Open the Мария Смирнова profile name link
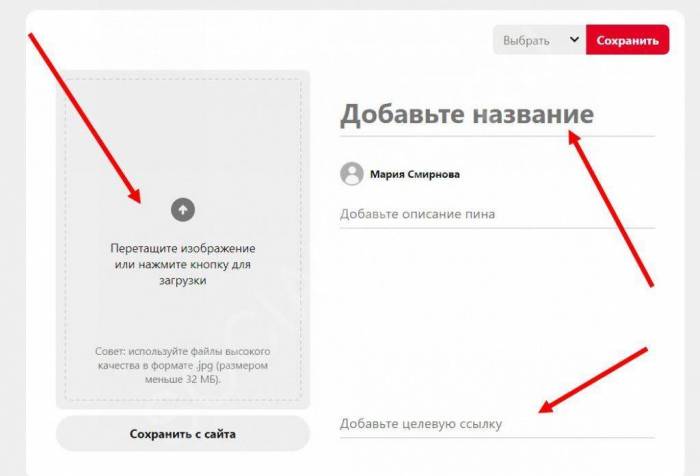The image size is (700, 476). [415, 174]
